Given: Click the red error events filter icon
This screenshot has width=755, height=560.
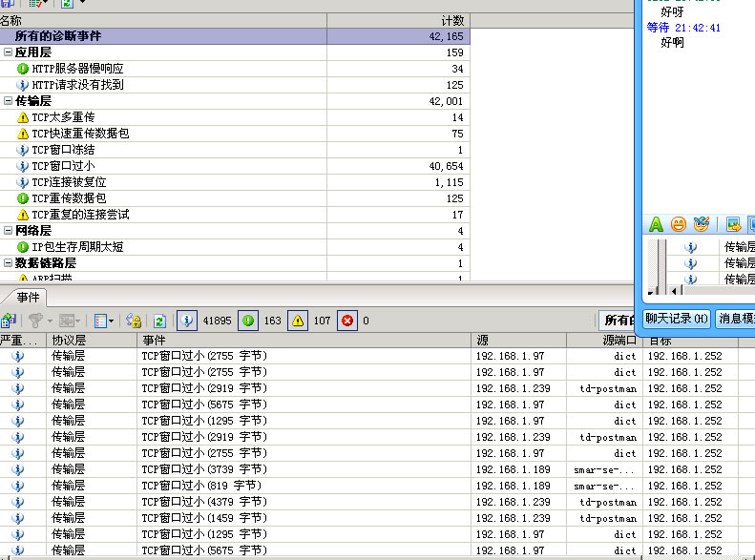Looking at the screenshot, I should 347,321.
